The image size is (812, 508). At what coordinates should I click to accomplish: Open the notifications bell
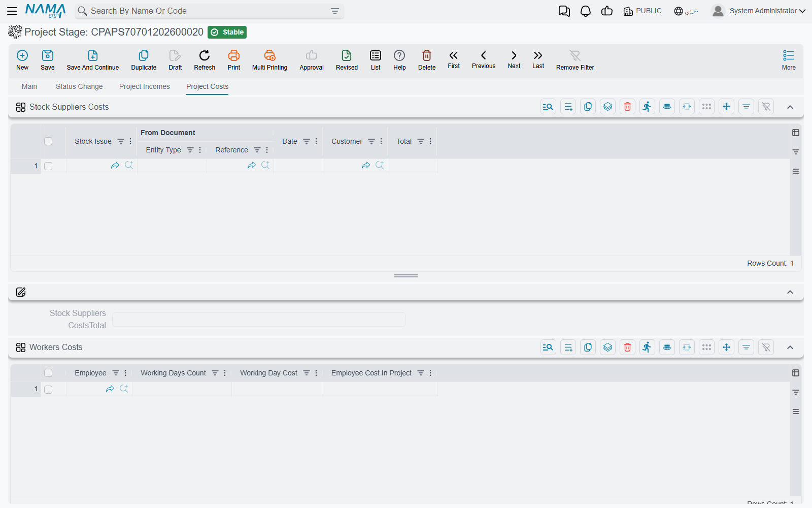pos(586,11)
